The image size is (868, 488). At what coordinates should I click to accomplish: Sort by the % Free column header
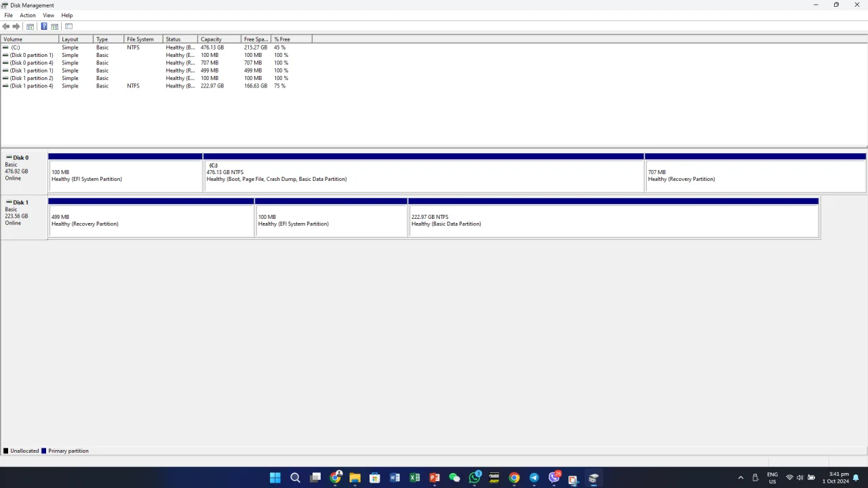[x=292, y=39]
